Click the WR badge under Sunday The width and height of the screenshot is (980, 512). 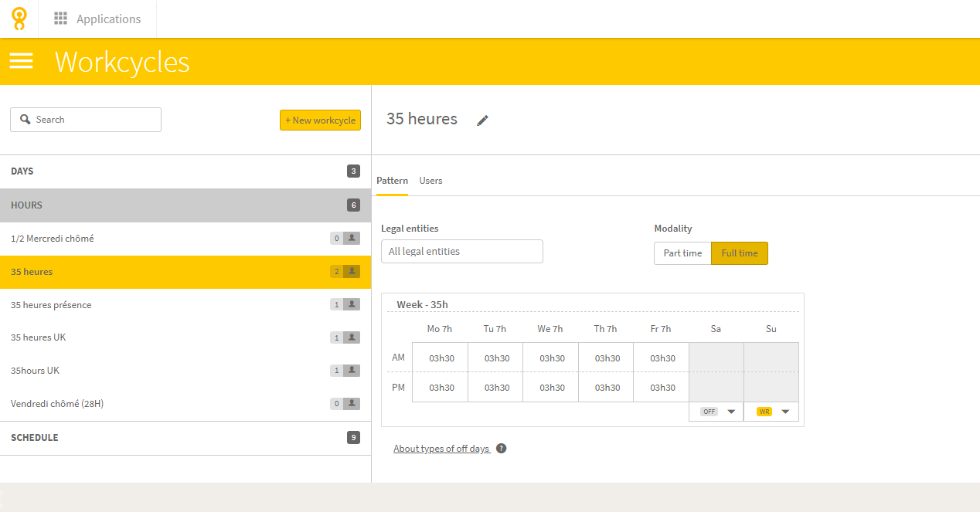pos(764,412)
